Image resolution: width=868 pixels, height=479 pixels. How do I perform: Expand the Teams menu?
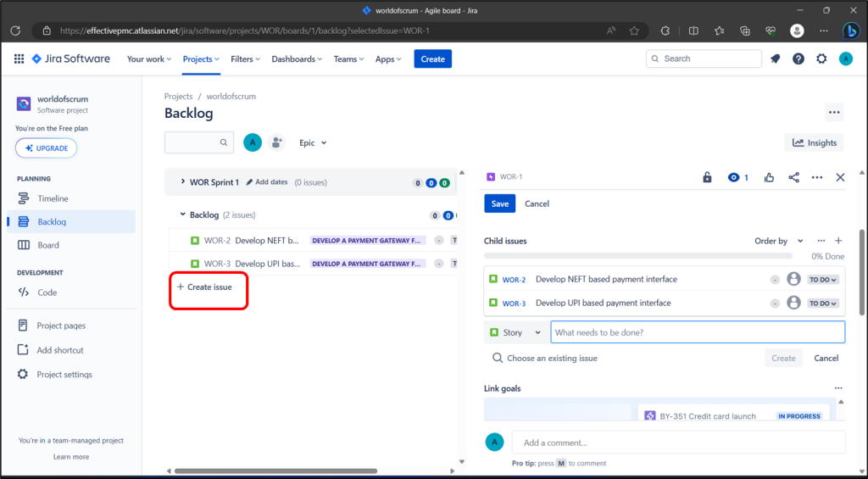pyautogui.click(x=348, y=58)
